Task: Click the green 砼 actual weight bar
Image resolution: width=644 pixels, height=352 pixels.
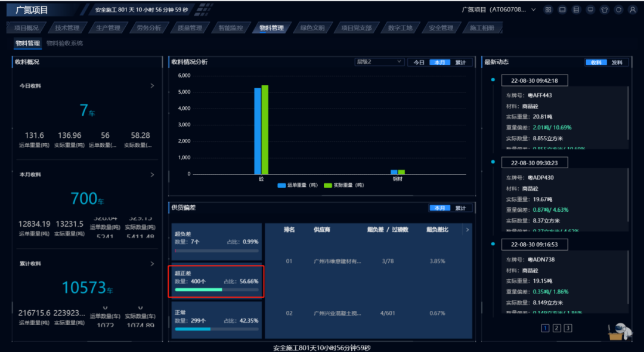Action: [265, 129]
